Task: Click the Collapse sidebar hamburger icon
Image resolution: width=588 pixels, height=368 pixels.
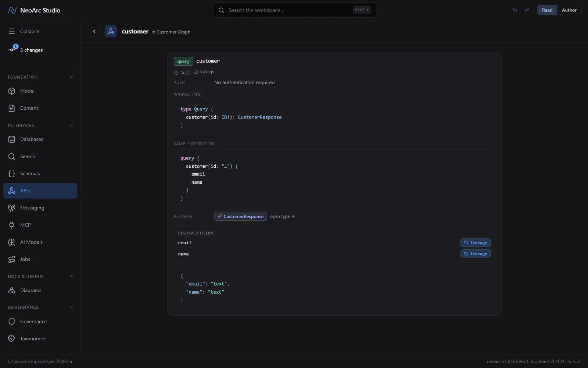Action: click(12, 31)
